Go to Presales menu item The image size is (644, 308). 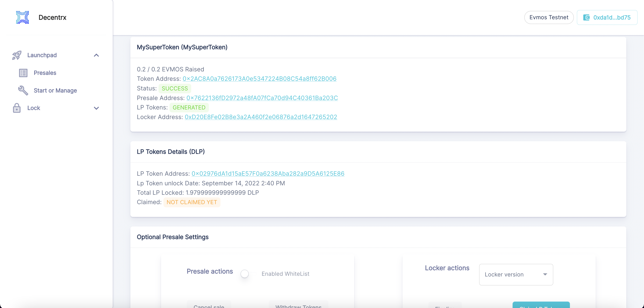tap(45, 73)
